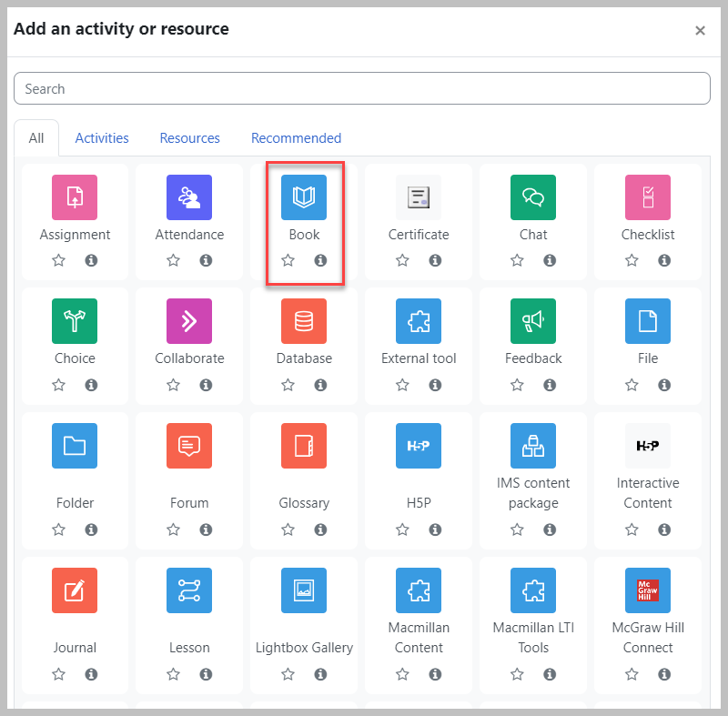Viewport: 728px width, 716px height.
Task: Star the Book resource as favourite
Action: [288, 260]
